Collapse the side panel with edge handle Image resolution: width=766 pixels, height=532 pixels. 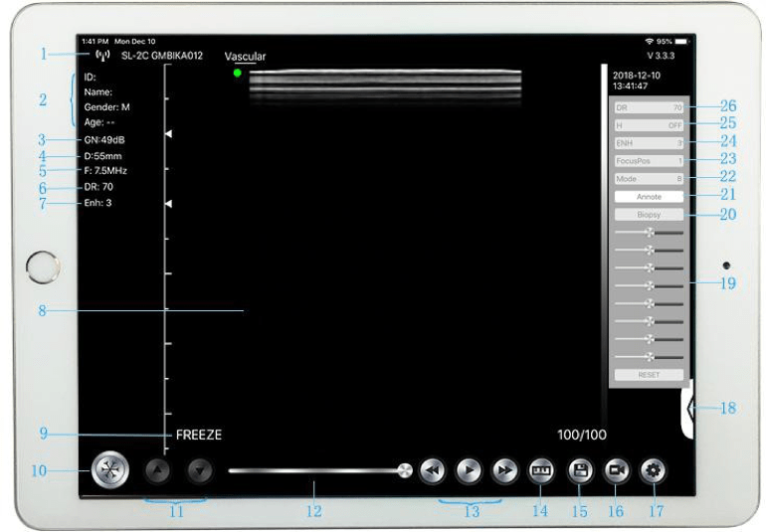pos(687,409)
